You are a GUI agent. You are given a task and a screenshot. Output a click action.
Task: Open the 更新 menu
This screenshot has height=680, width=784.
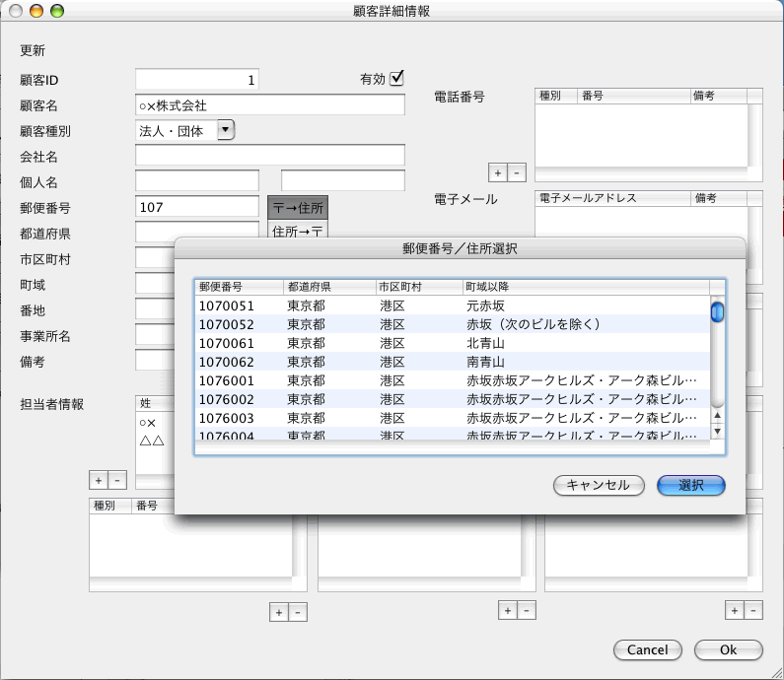pos(33,50)
